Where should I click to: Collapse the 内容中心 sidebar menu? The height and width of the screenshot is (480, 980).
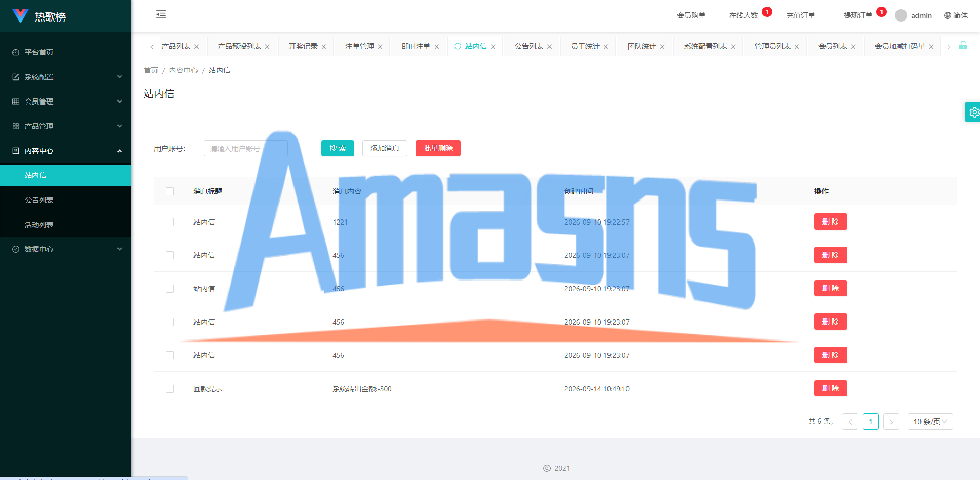[x=66, y=151]
